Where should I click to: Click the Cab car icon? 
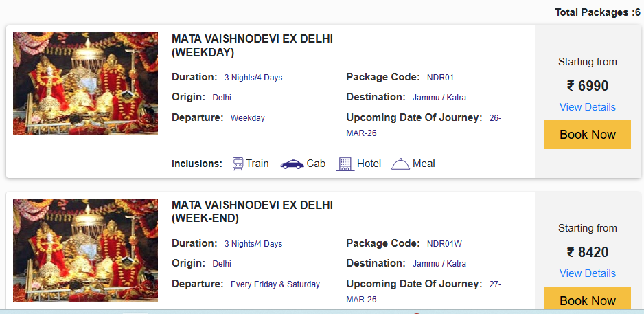click(292, 164)
